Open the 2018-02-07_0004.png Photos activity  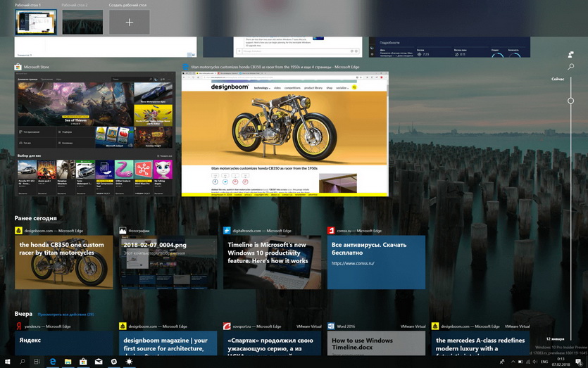pyautogui.click(x=168, y=262)
